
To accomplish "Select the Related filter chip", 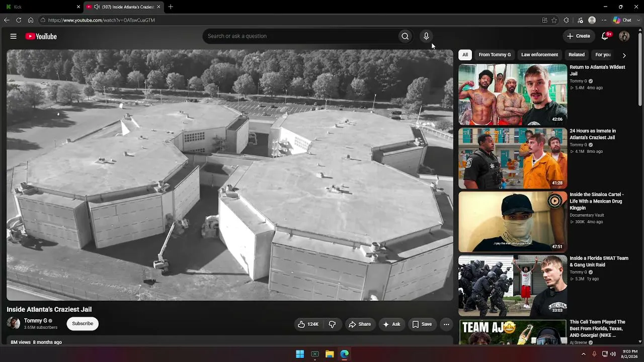I will [577, 55].
